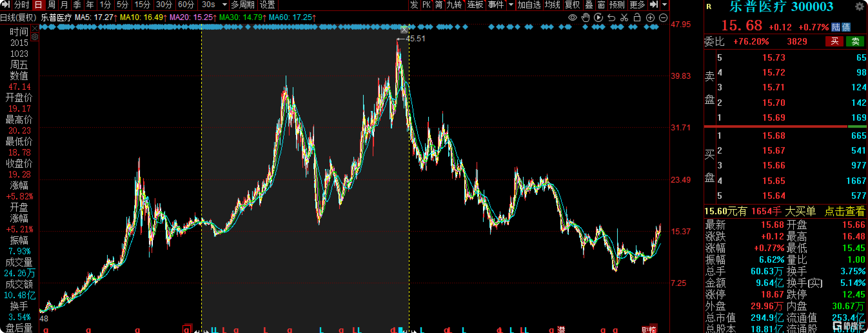The image size is (868, 333).
Task: Expand dropdown arrow after 事件
Action: [511, 5]
